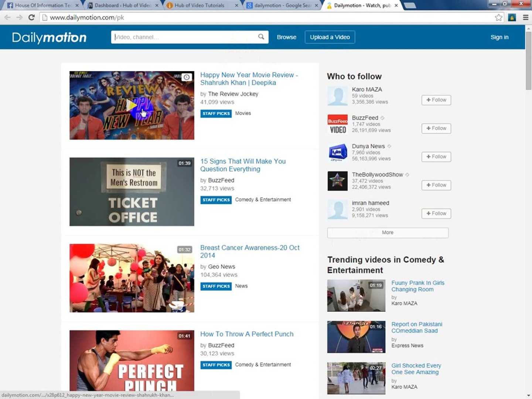Screen dimensions: 532x399
Task: Open BuzzFeed Video avatar icon
Action: point(338,124)
